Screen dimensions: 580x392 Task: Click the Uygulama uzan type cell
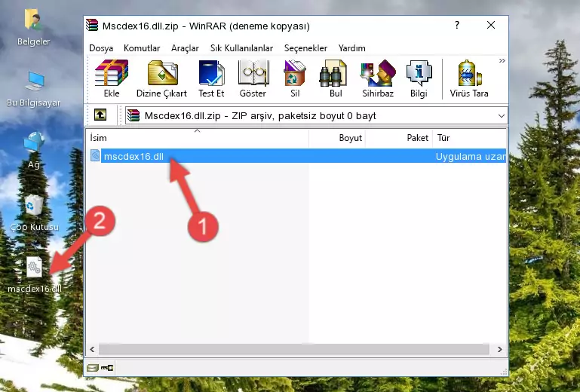(x=470, y=157)
